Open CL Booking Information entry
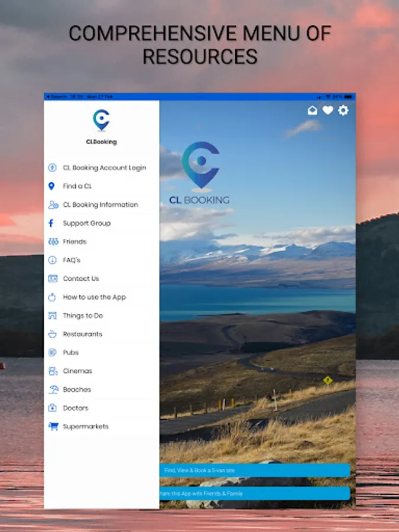 click(102, 205)
